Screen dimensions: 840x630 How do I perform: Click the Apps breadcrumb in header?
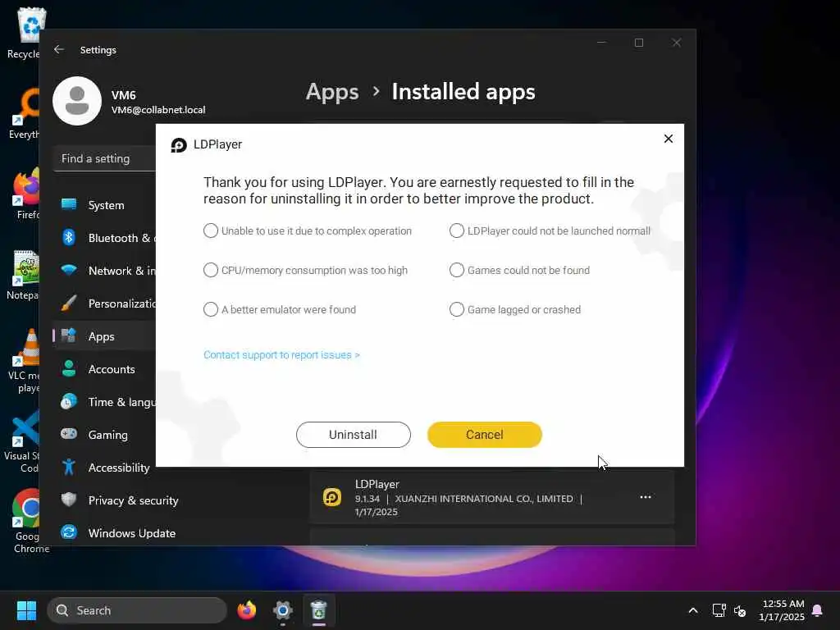[x=332, y=92]
